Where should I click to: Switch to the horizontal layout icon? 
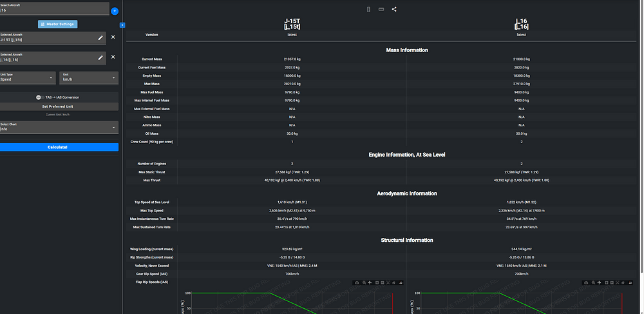coord(381,9)
